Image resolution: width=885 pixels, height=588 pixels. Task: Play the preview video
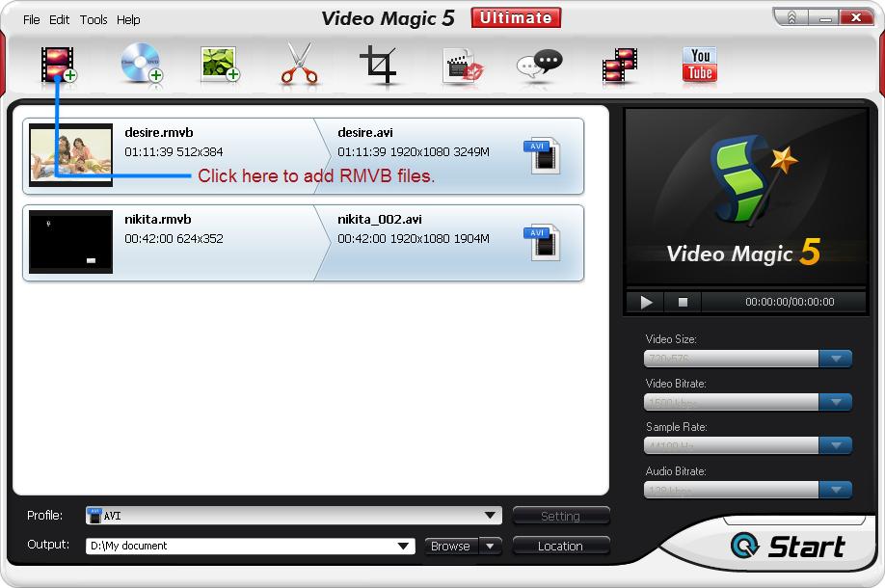click(646, 303)
